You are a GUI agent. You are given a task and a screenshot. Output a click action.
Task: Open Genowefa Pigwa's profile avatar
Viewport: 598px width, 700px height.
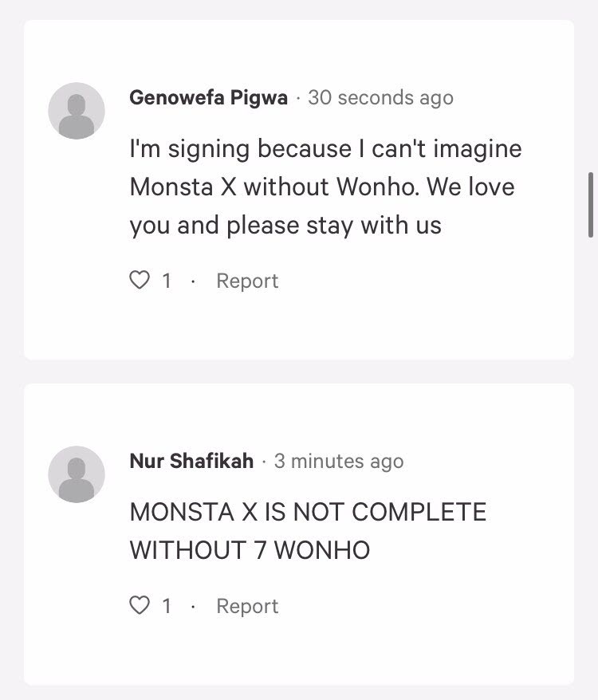point(77,110)
